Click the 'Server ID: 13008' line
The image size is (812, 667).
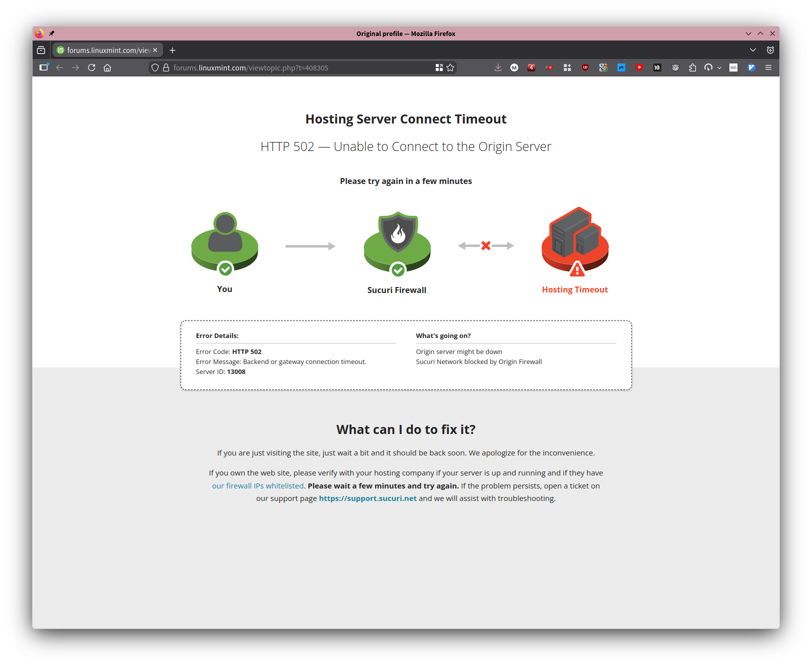[x=221, y=372]
